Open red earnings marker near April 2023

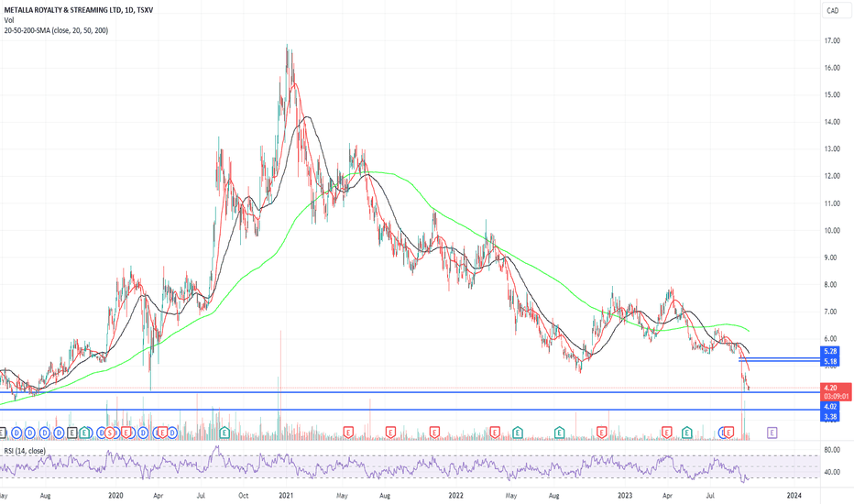(667, 433)
